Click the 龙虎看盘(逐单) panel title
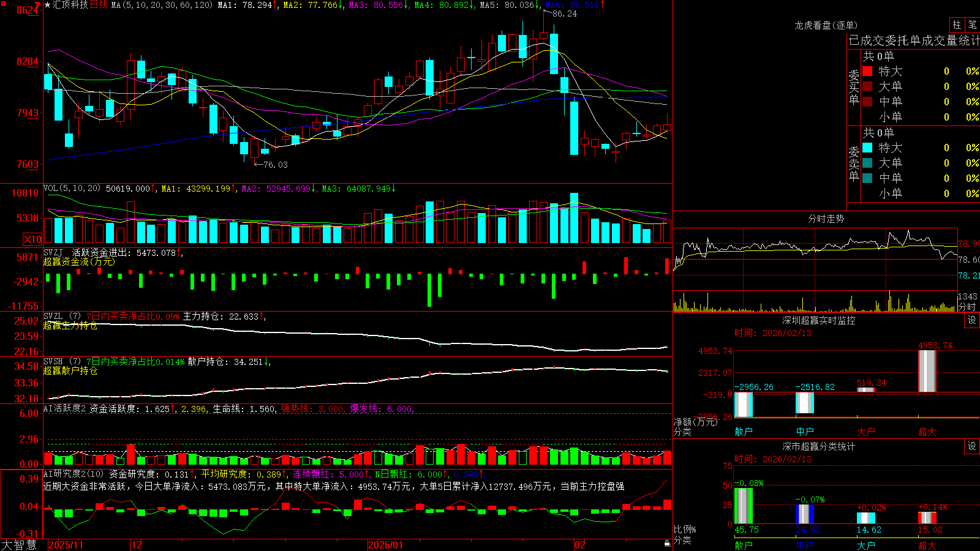The width and height of the screenshot is (980, 551). pos(826,25)
